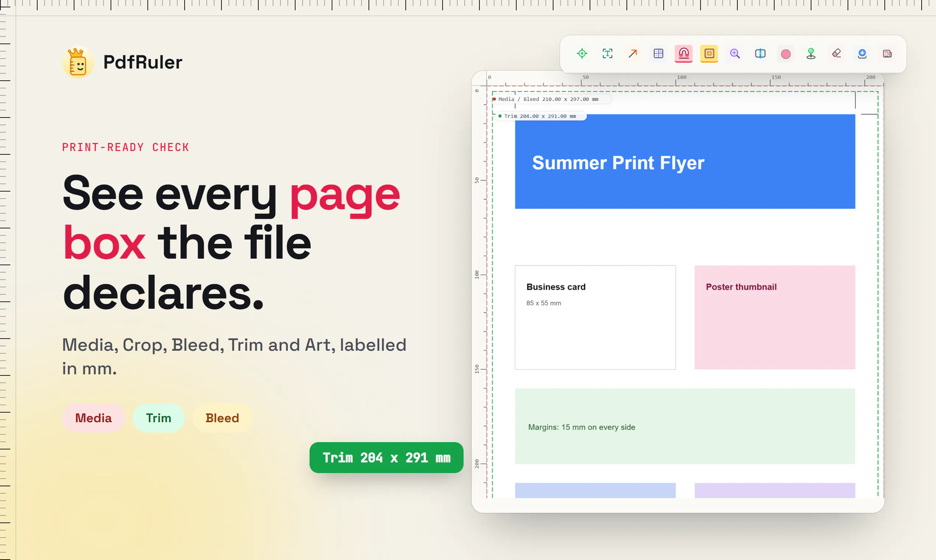The width and height of the screenshot is (936, 560).
Task: Click the Summer Print Flyer blue banner
Action: (685, 161)
